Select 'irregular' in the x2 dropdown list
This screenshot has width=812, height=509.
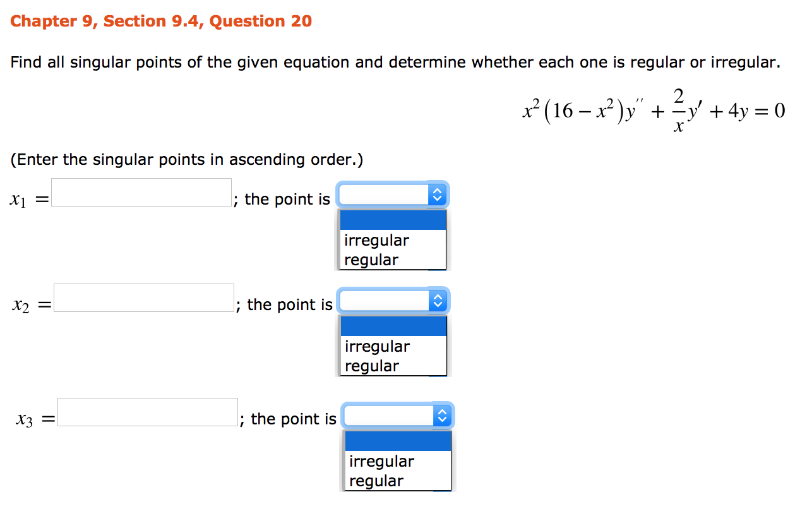pos(376,346)
